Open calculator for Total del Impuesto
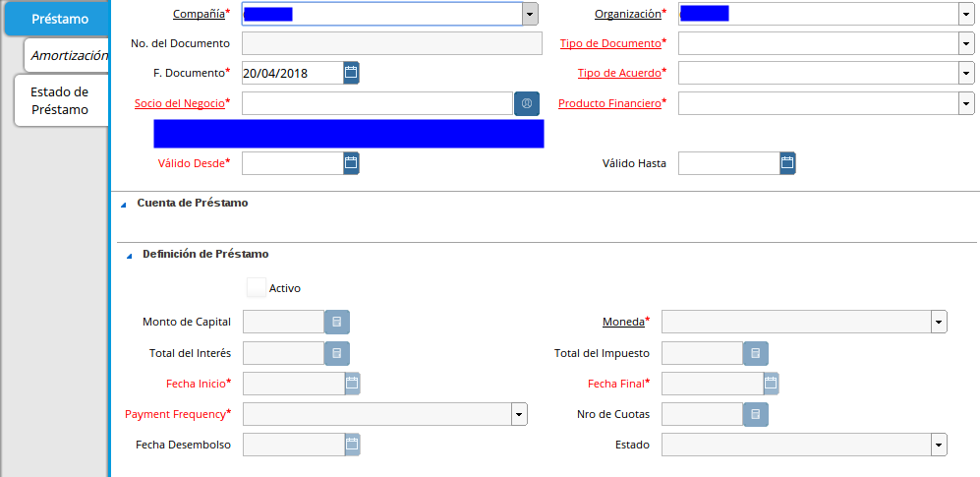 pyautogui.click(x=755, y=353)
